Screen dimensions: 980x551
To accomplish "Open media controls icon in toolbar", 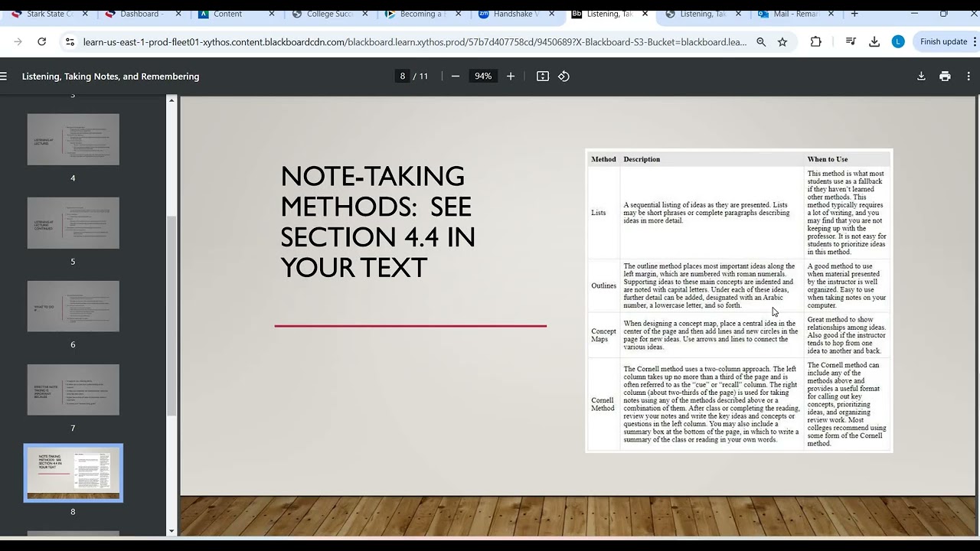I will (x=851, y=42).
